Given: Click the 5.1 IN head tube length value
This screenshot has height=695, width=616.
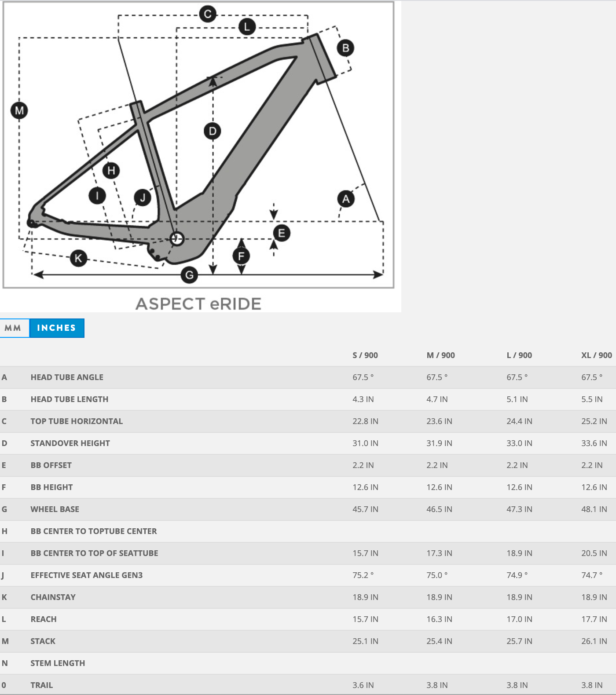Looking at the screenshot, I should pyautogui.click(x=517, y=399).
